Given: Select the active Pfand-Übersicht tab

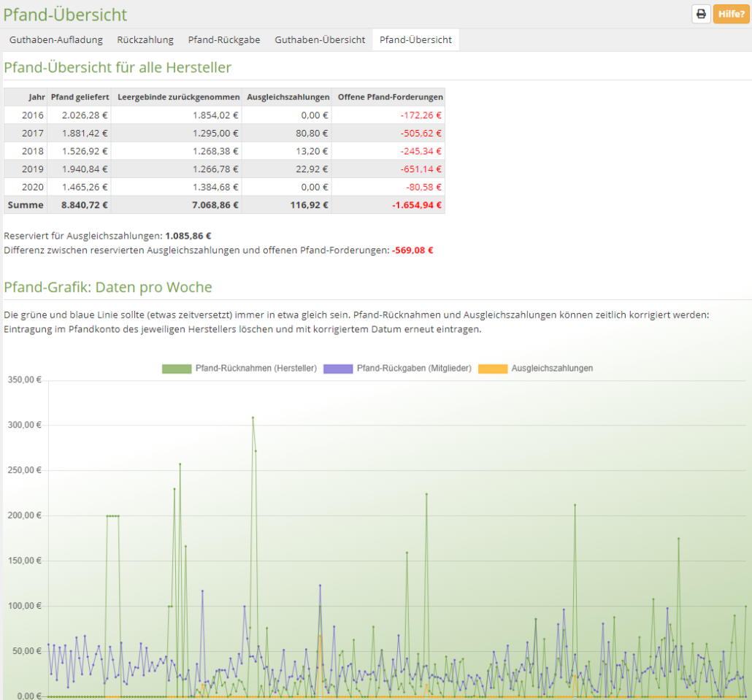Looking at the screenshot, I should point(415,40).
